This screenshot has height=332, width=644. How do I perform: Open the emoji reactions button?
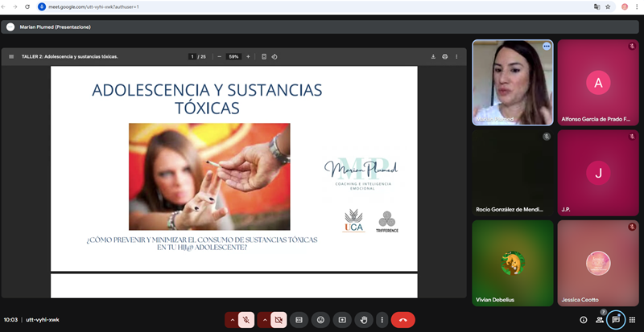click(x=320, y=320)
